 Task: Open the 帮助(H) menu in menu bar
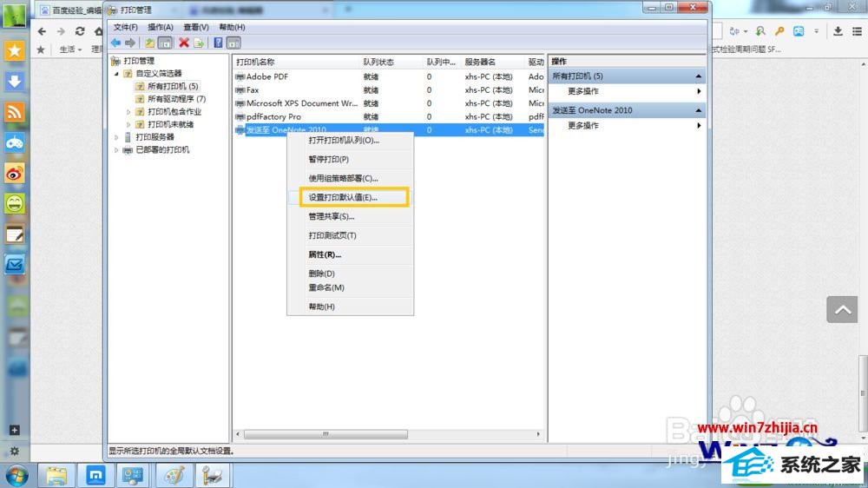click(x=232, y=27)
